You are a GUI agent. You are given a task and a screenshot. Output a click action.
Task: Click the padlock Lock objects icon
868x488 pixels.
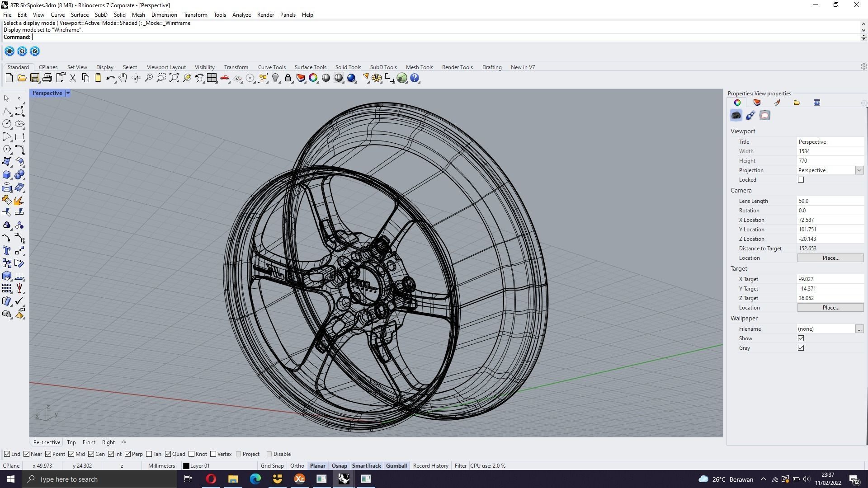pyautogui.click(x=288, y=78)
